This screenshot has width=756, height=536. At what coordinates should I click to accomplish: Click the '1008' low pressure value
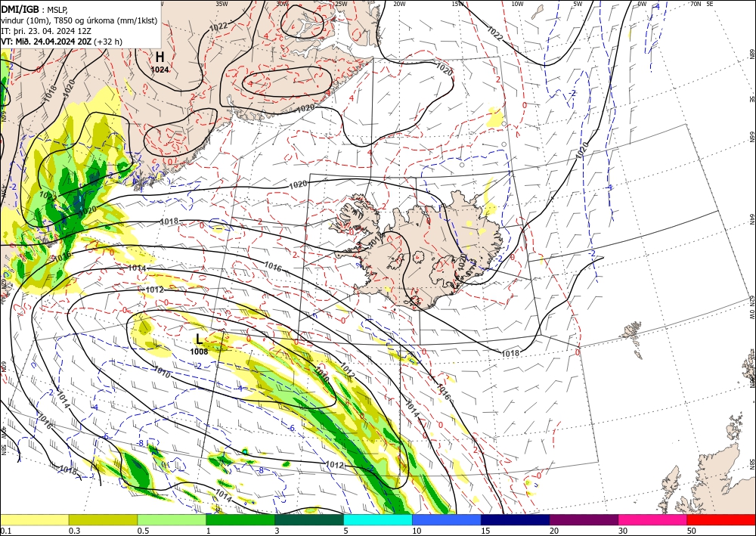199,352
